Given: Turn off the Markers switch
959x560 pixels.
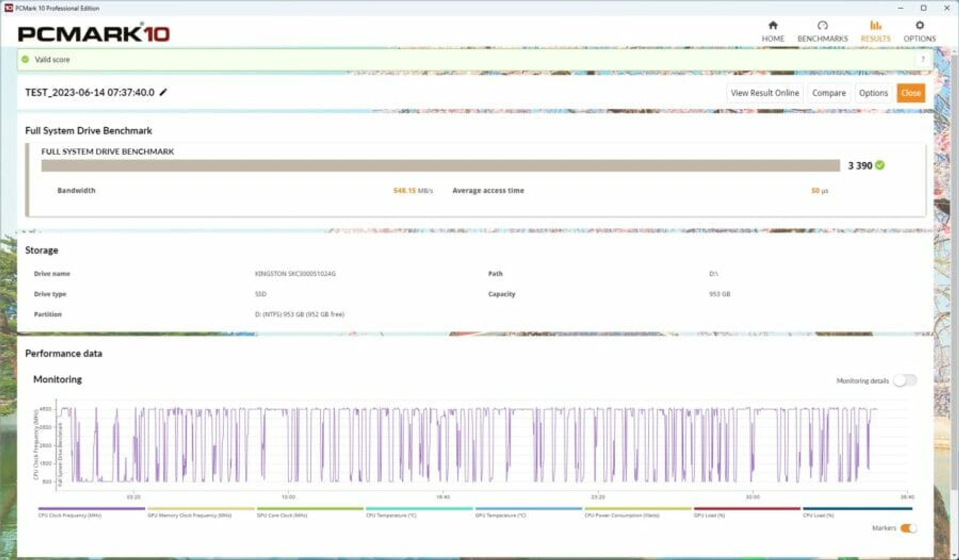Looking at the screenshot, I should 909,528.
